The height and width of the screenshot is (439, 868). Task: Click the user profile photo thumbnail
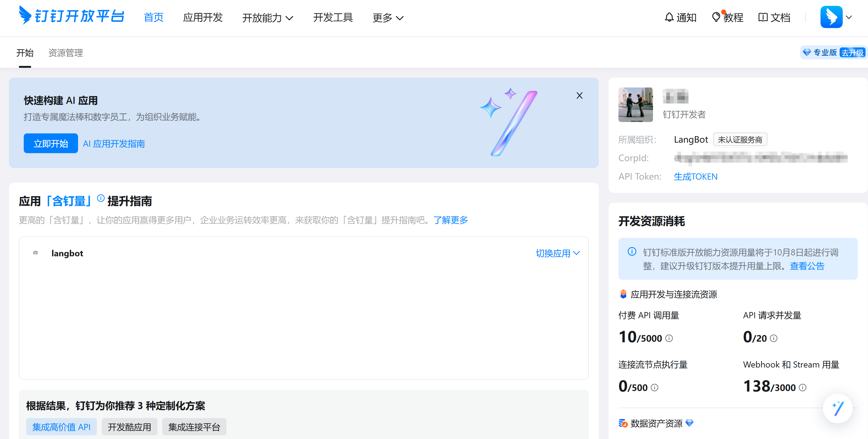635,105
